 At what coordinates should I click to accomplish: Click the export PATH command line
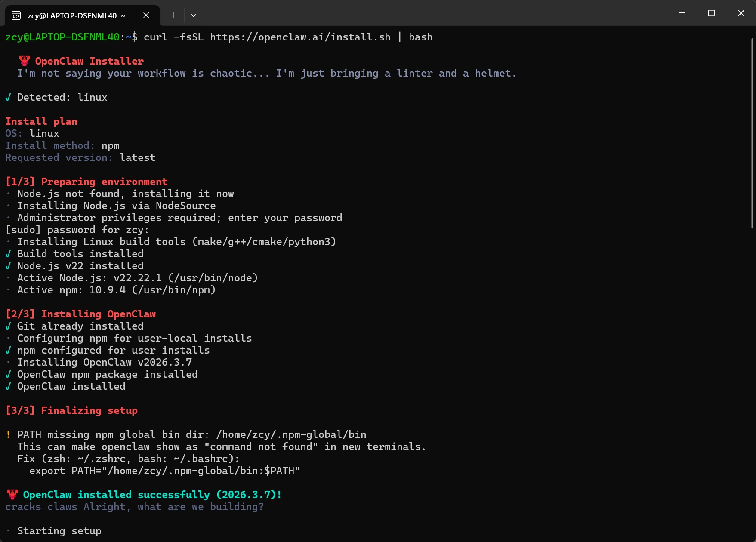pos(165,471)
